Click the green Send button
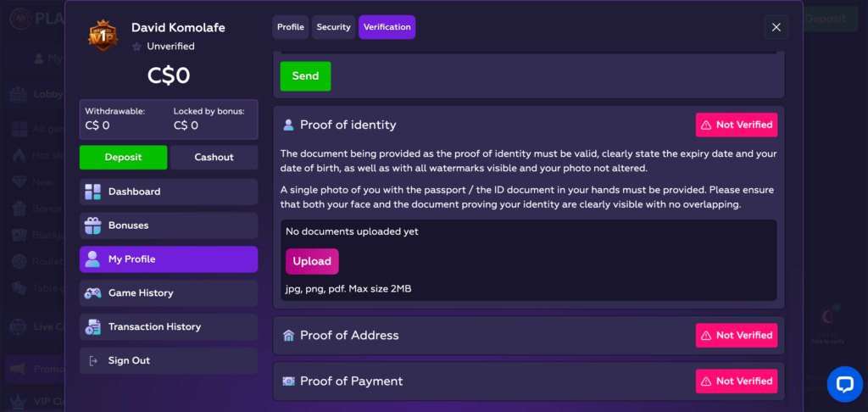The image size is (868, 412). point(305,75)
